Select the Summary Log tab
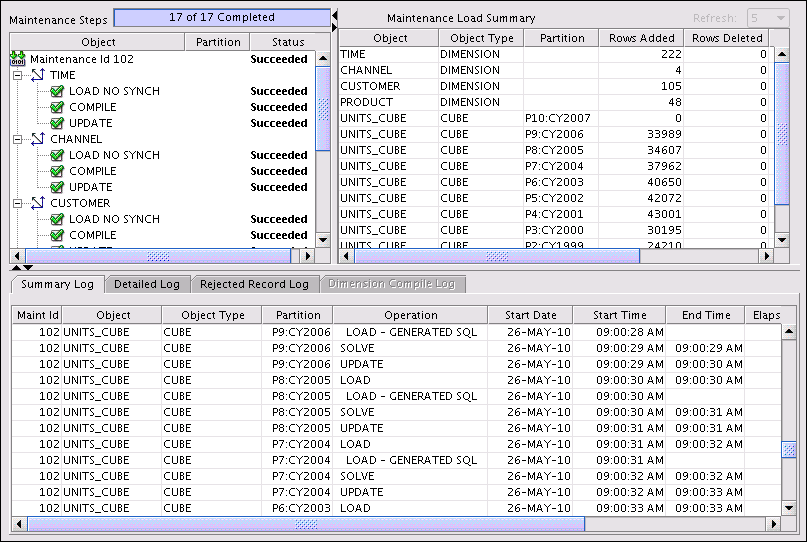This screenshot has width=807, height=542. [x=57, y=284]
